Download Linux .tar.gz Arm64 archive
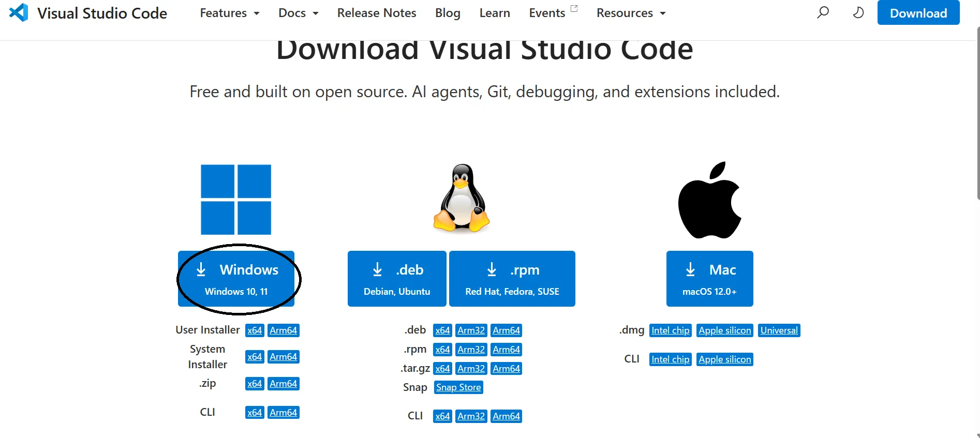This screenshot has width=980, height=438. click(507, 369)
